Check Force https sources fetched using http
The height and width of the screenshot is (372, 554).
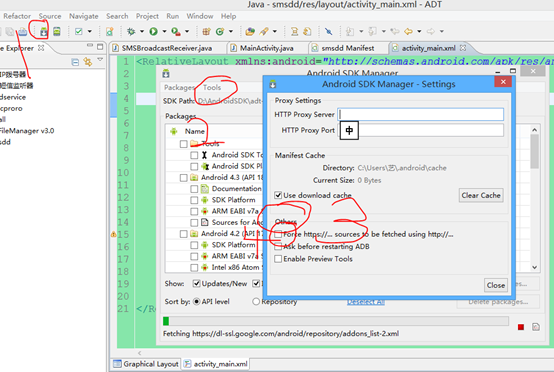click(x=278, y=234)
